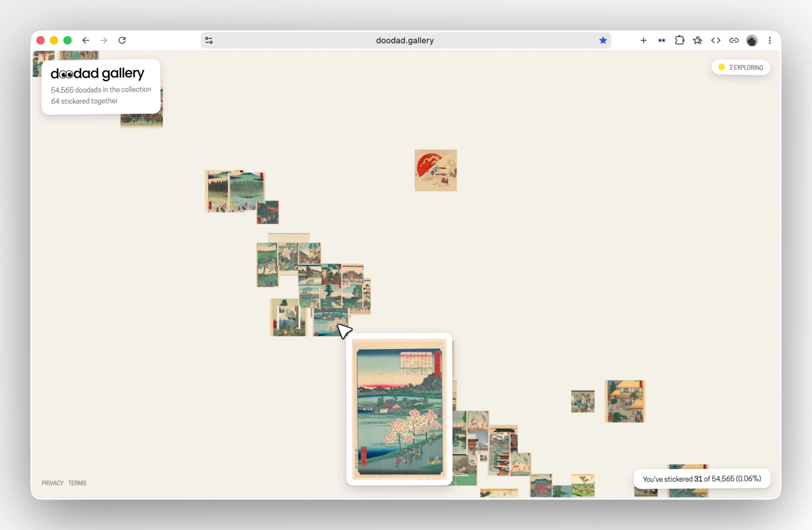Click the stickered progress counter showing 31
This screenshot has height=530, width=812.
tap(702, 479)
